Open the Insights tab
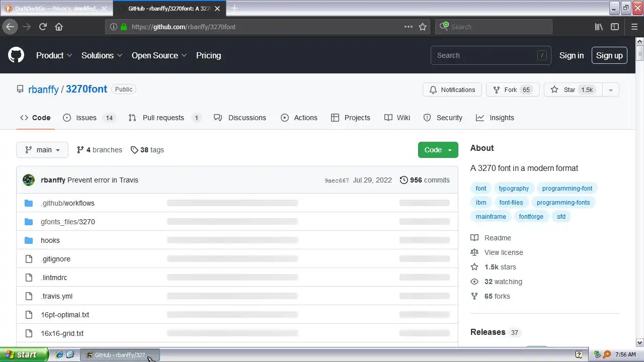Screen dimensions: 644x362 click(x=495, y=118)
